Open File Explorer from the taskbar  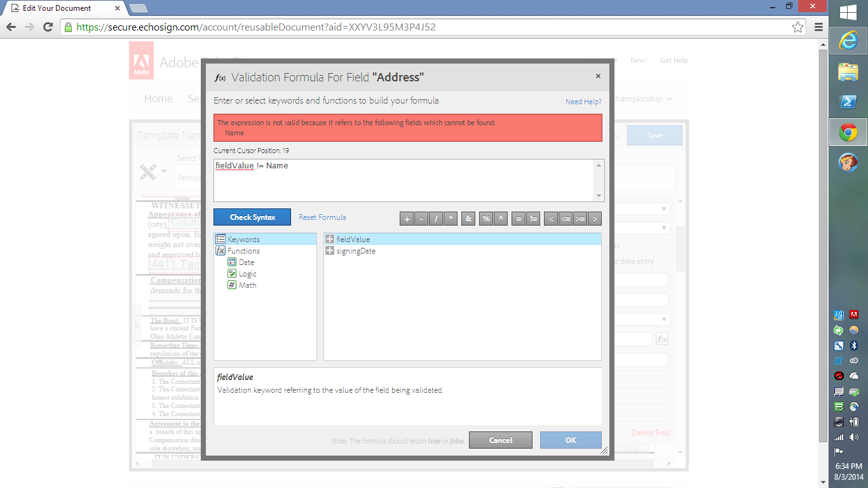[x=848, y=71]
